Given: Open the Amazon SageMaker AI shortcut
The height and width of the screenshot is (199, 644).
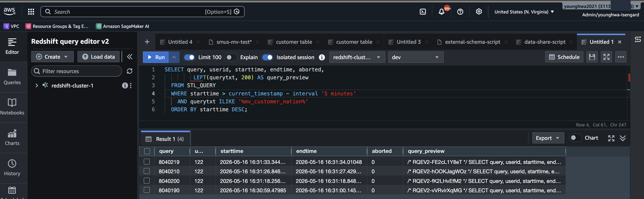Looking at the screenshot, I should 123,26.
